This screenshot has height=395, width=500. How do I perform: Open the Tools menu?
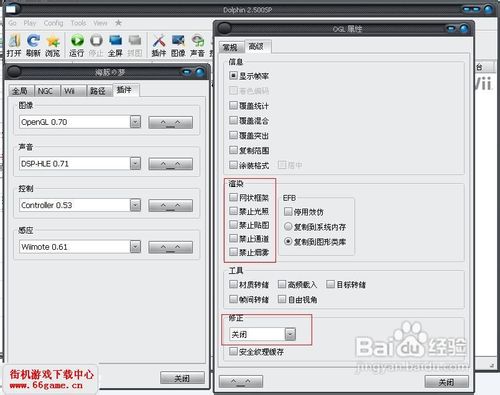pos(78,23)
